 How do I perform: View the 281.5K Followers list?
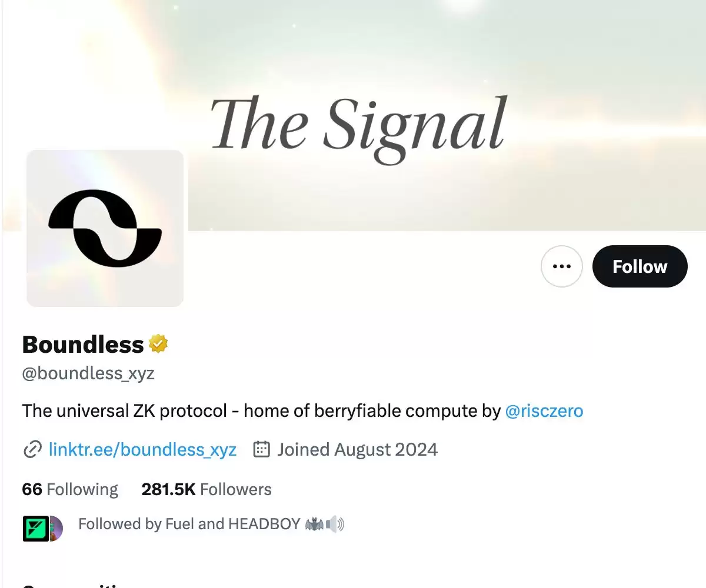tap(206, 489)
